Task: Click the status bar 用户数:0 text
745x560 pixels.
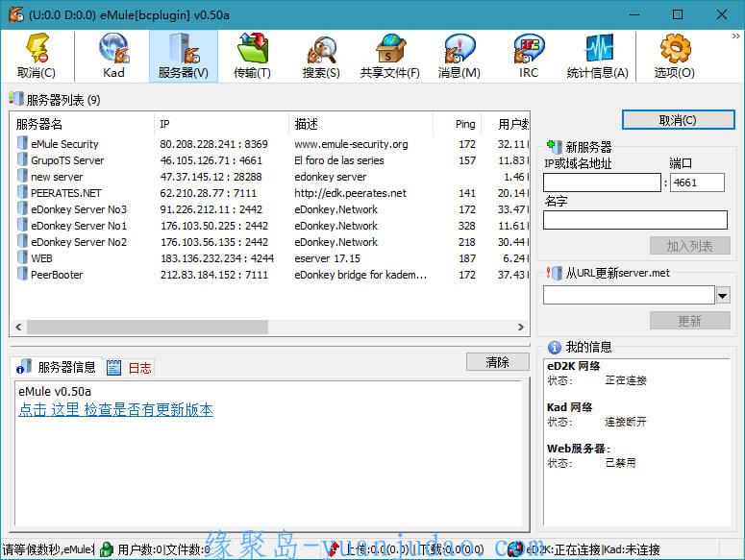Action: (x=139, y=549)
